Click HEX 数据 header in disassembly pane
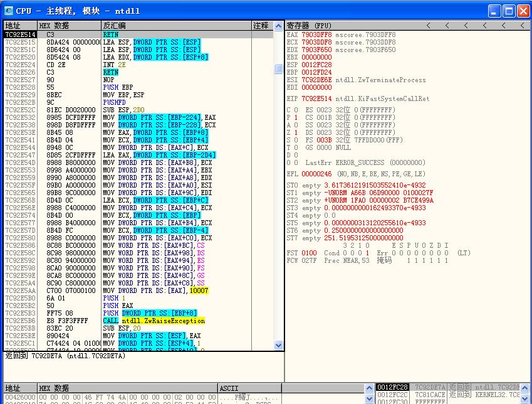 [69, 26]
